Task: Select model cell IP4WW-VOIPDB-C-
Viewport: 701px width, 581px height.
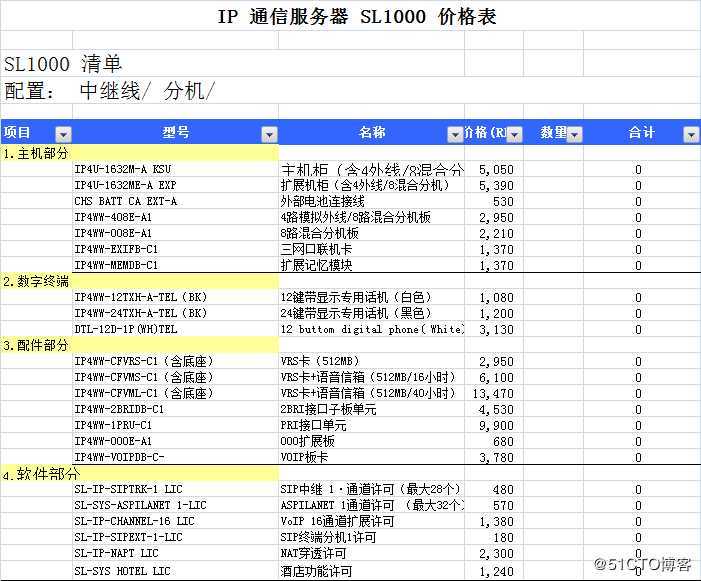Action: [175, 457]
